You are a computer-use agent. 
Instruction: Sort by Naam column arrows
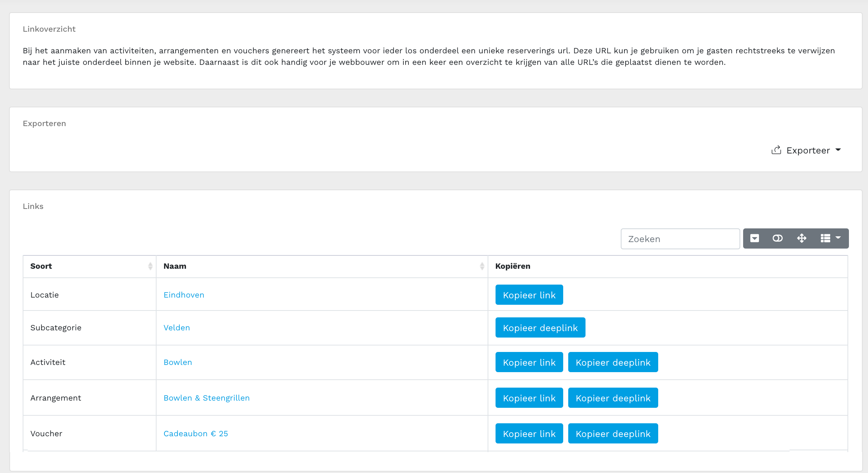[x=482, y=266]
